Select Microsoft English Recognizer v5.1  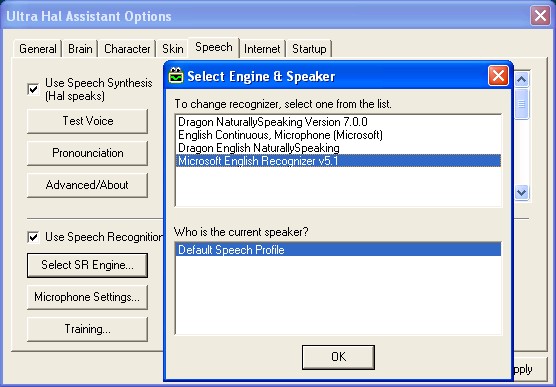338,161
